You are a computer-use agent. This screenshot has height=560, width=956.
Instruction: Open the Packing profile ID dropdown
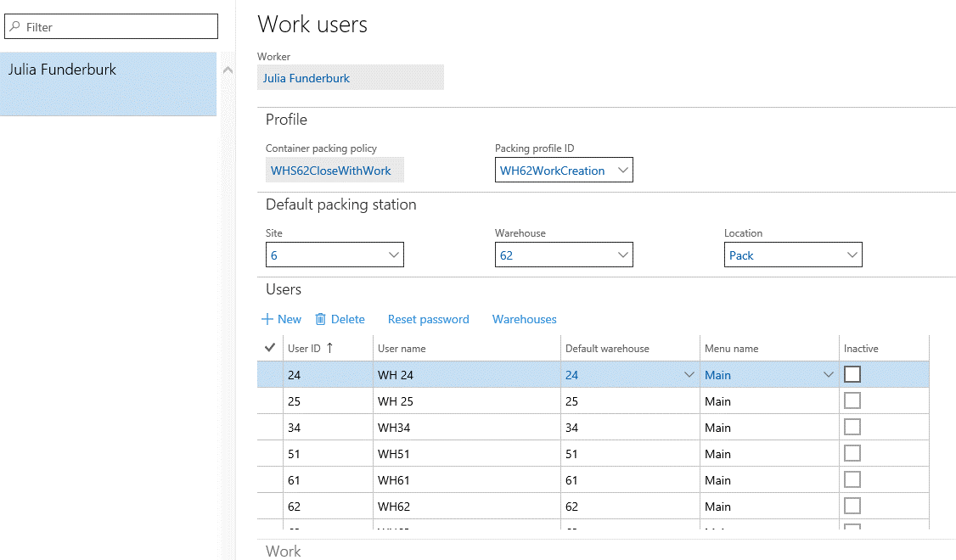[622, 171]
